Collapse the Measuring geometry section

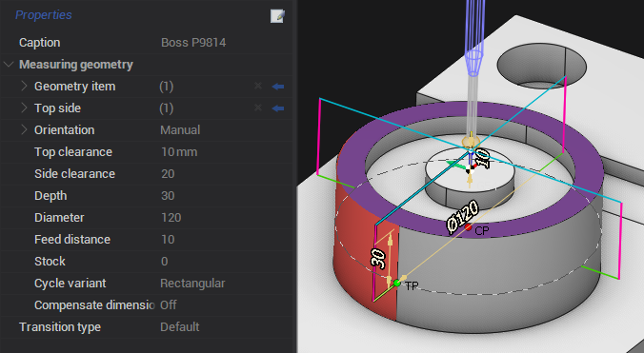pyautogui.click(x=9, y=65)
